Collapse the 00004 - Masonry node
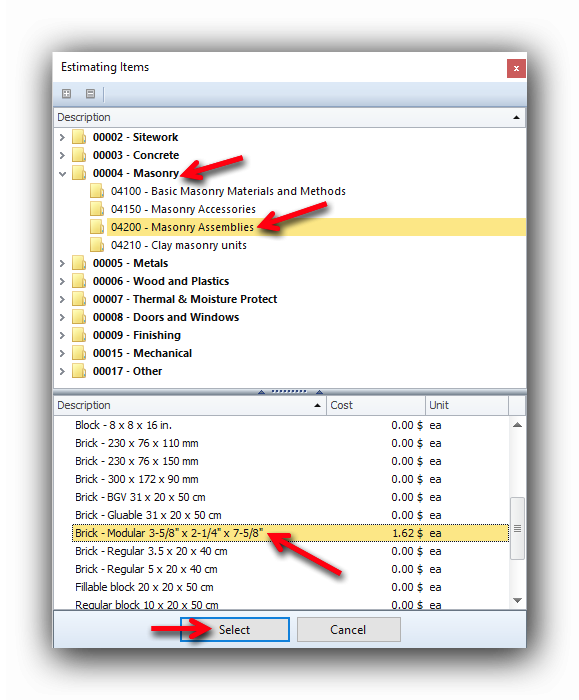 [x=62, y=173]
